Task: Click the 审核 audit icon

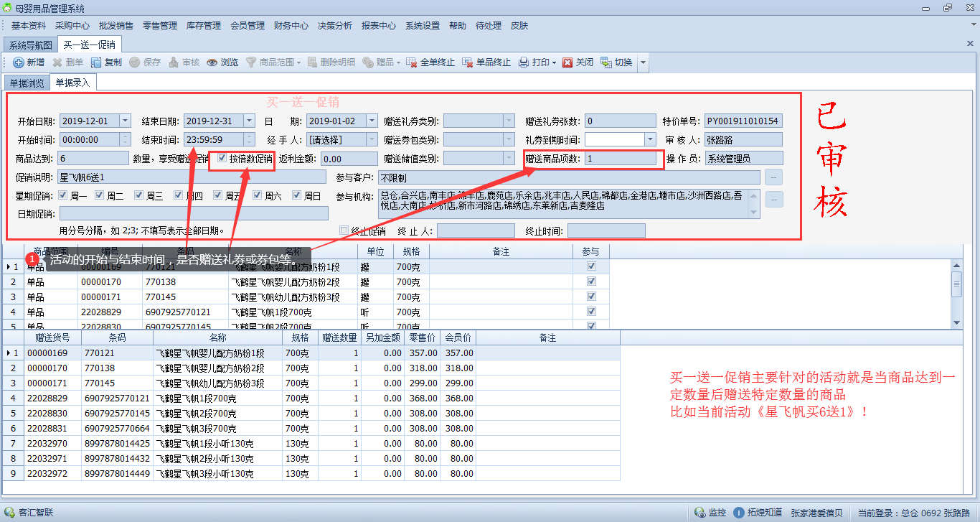Action: click(174, 62)
